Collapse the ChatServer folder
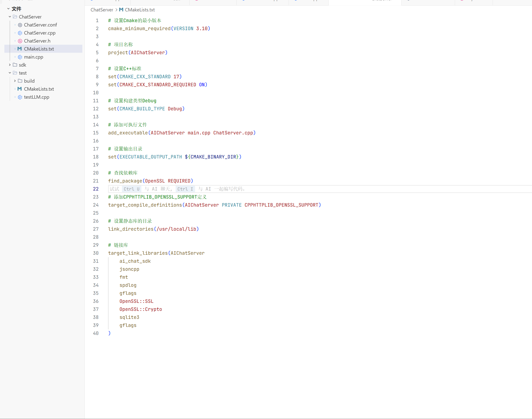Viewport: 532px width, 419px height. (x=10, y=17)
